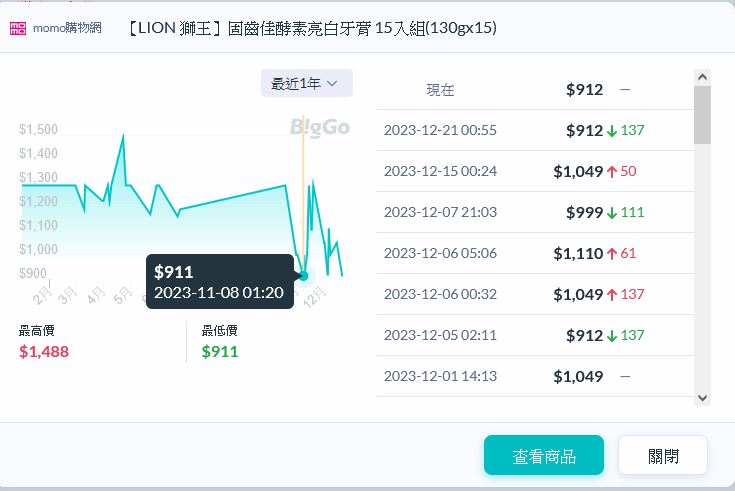The width and height of the screenshot is (735, 491).
Task: Click the green down arrow for 2023-12-05
Action: [612, 335]
